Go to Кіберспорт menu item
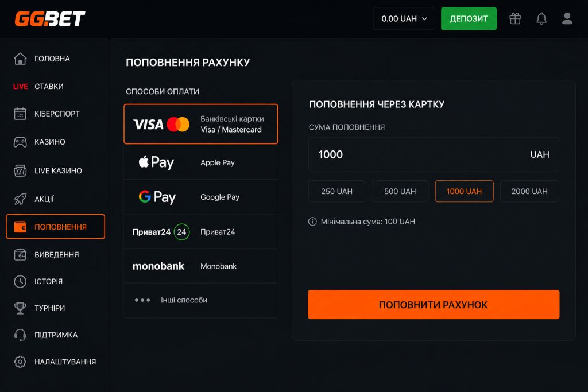Image resolution: width=588 pixels, height=392 pixels. tap(56, 114)
